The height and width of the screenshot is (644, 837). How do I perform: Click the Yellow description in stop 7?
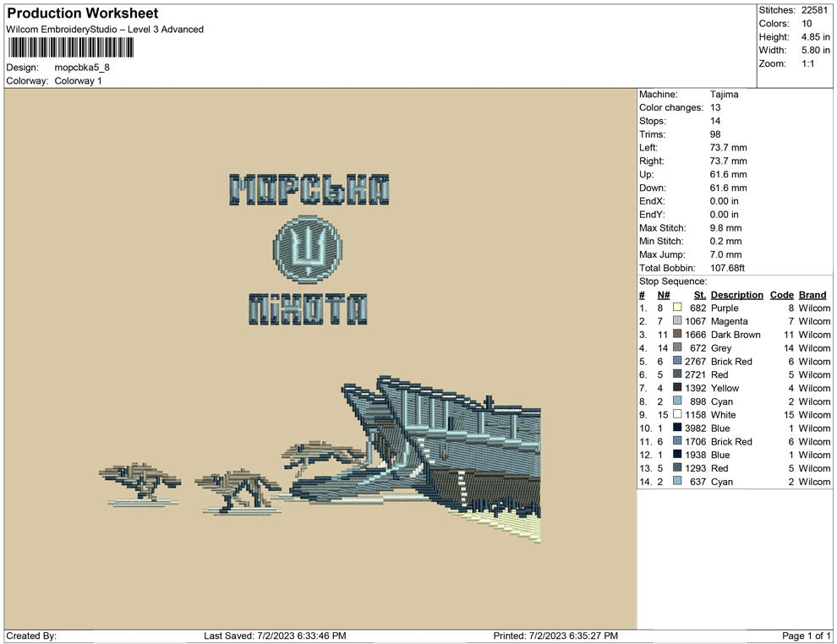click(x=725, y=389)
